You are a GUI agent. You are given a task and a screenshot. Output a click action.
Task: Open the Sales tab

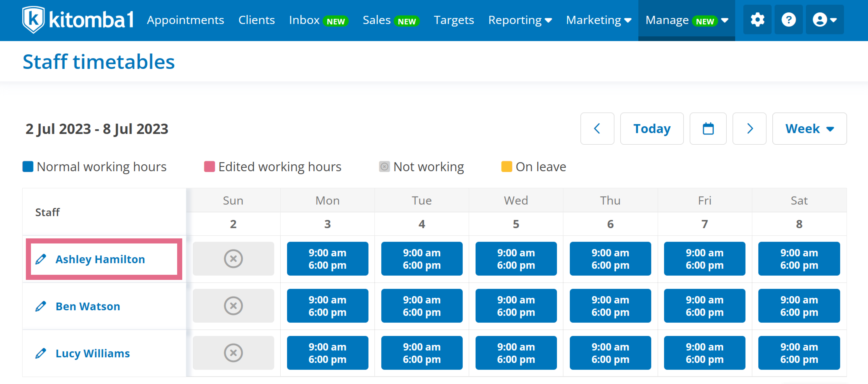click(391, 20)
